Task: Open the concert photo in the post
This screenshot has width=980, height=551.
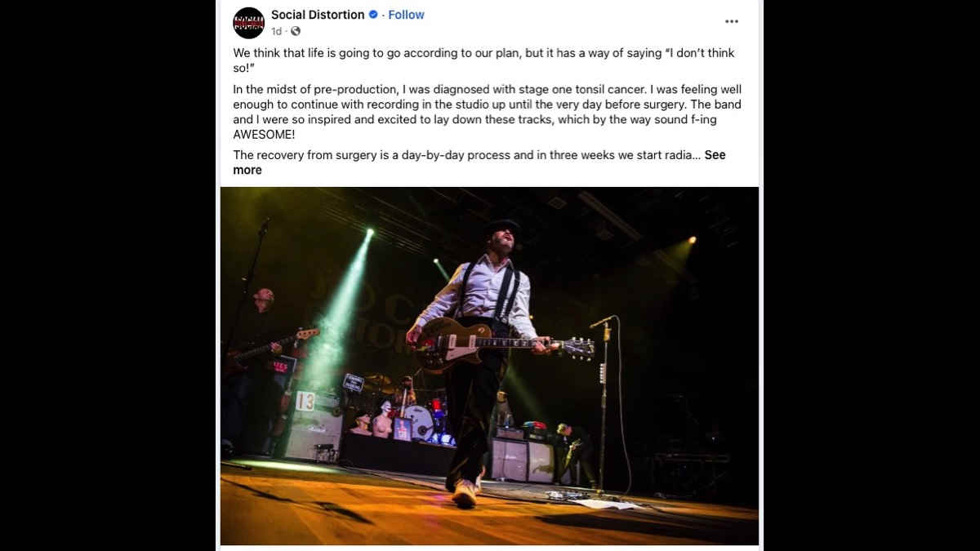Action: tap(489, 366)
